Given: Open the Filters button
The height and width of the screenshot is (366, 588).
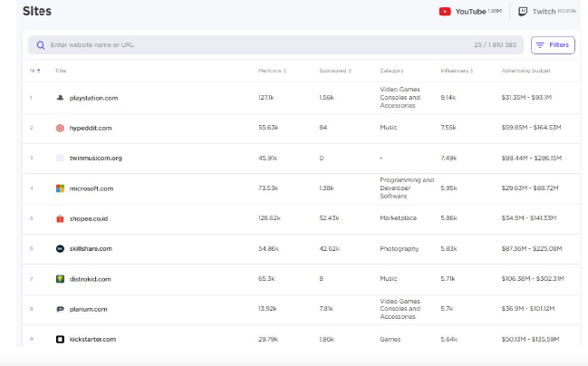Looking at the screenshot, I should (553, 45).
